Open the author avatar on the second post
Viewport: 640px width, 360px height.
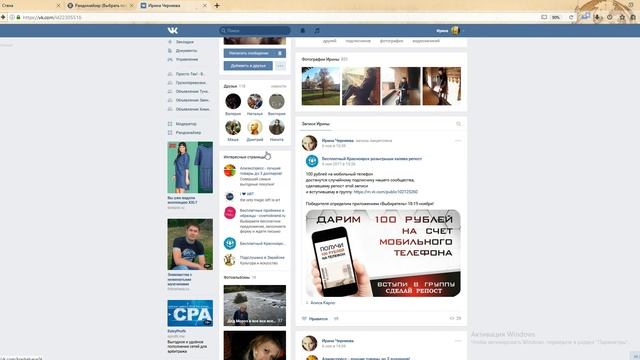pos(309,343)
